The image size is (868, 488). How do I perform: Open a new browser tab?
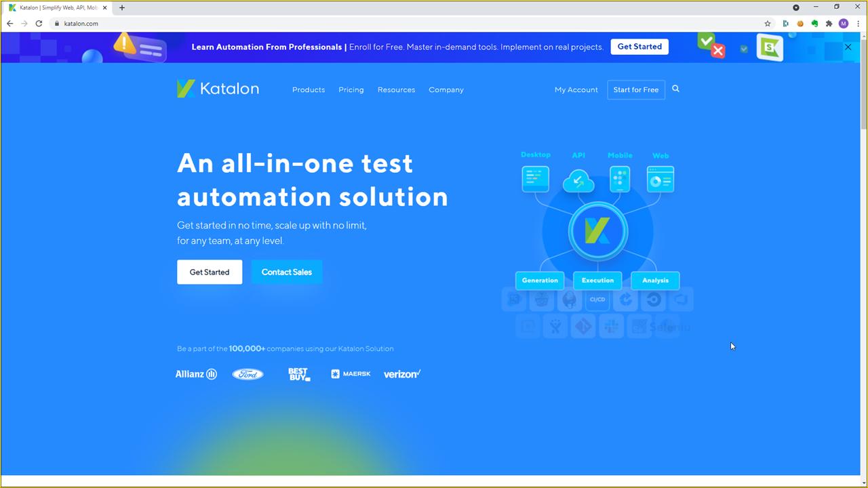tap(122, 7)
